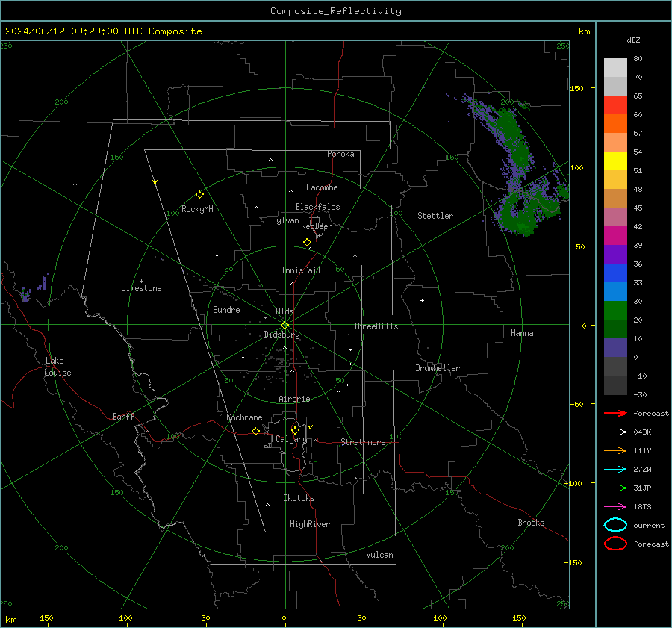Click the dBZ legend heading
672x628 pixels.
point(633,40)
